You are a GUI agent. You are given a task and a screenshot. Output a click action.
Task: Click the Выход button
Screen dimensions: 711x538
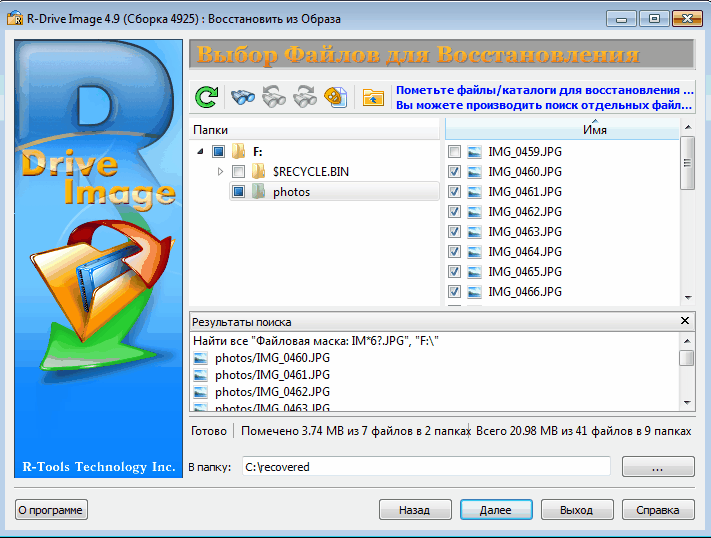577,510
